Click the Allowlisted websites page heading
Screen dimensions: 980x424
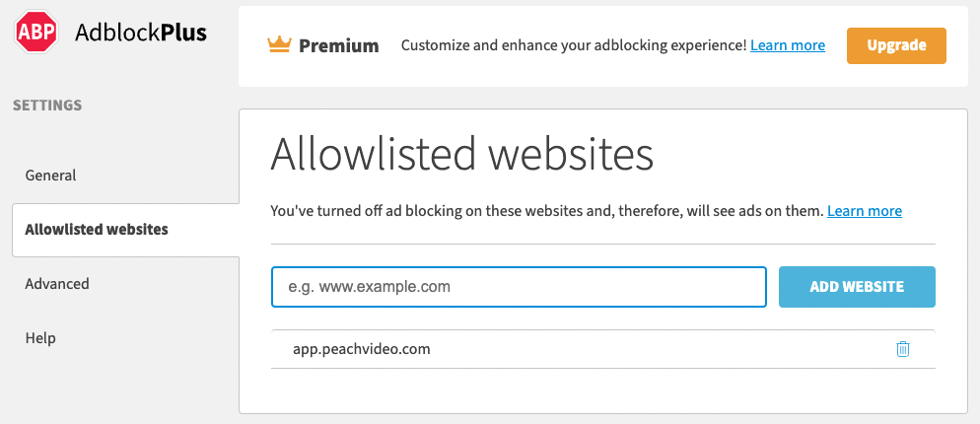tap(461, 155)
